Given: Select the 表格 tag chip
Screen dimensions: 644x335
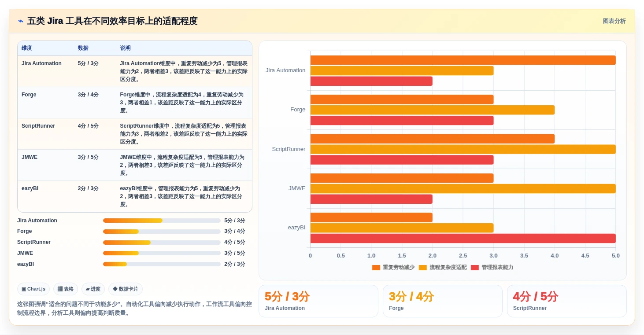Looking at the screenshot, I should click(66, 289).
